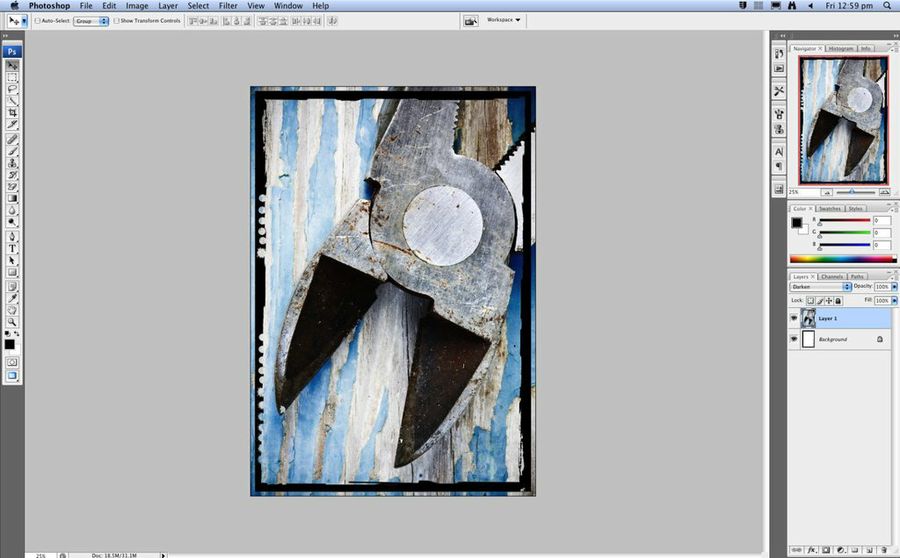Image resolution: width=900 pixels, height=558 pixels.
Task: Open the Image menu
Action: click(137, 6)
